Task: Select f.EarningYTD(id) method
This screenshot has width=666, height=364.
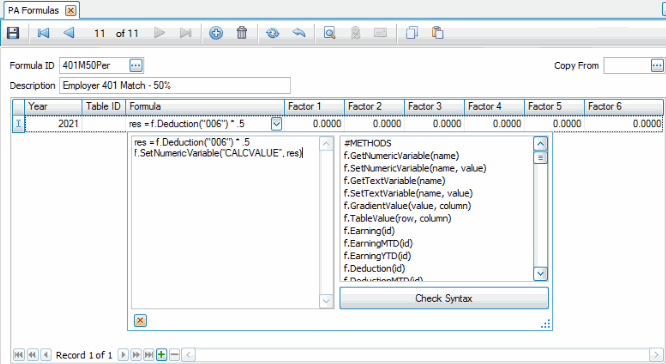Action: point(377,256)
